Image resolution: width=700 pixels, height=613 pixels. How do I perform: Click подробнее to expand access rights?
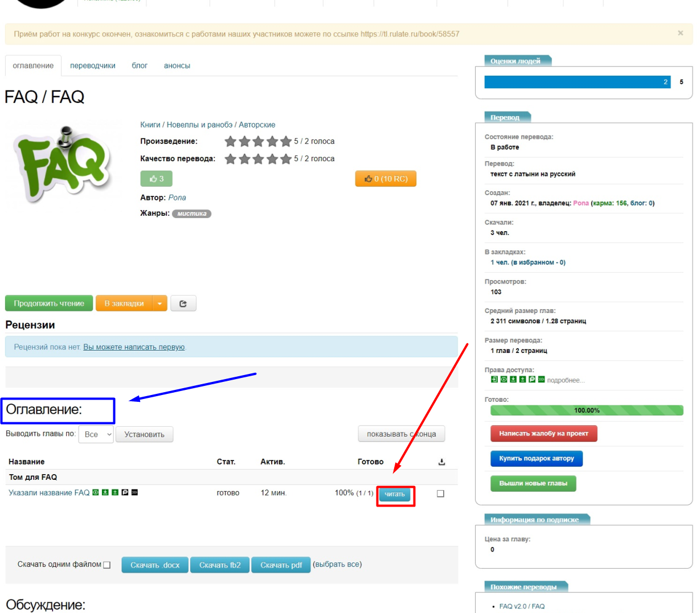[x=566, y=380]
